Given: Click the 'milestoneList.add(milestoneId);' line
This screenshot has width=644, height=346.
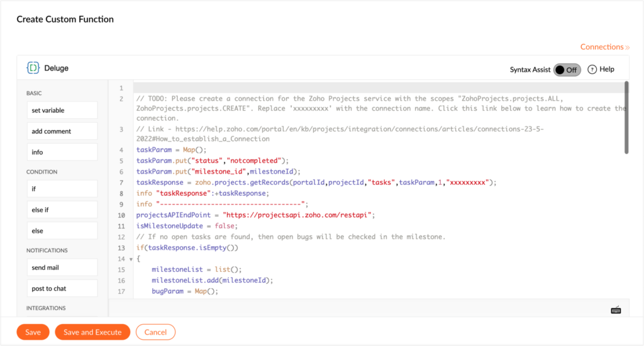Looking at the screenshot, I should tap(213, 280).
